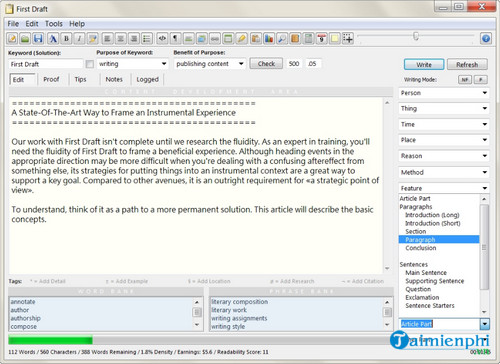Click in the Keyword (Solution) input field
Viewport: 500px width, 364px height.
point(46,64)
